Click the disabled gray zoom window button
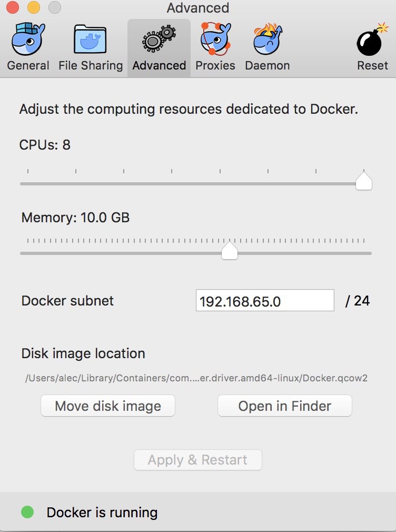Viewport: 396px width, 532px height. click(x=54, y=8)
